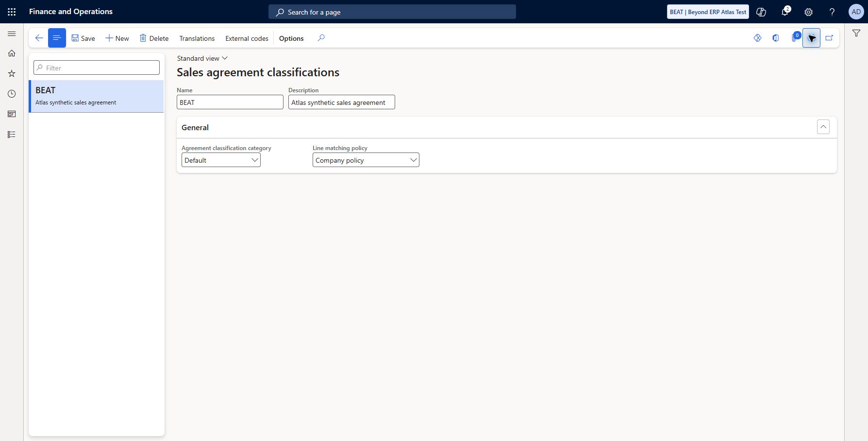
Task: Select the BEAT list entry
Action: pyautogui.click(x=97, y=96)
